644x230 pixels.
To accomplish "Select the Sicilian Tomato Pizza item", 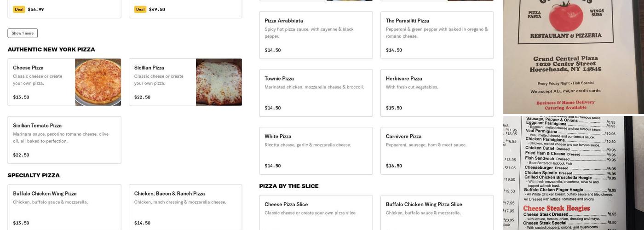I will coord(64,140).
